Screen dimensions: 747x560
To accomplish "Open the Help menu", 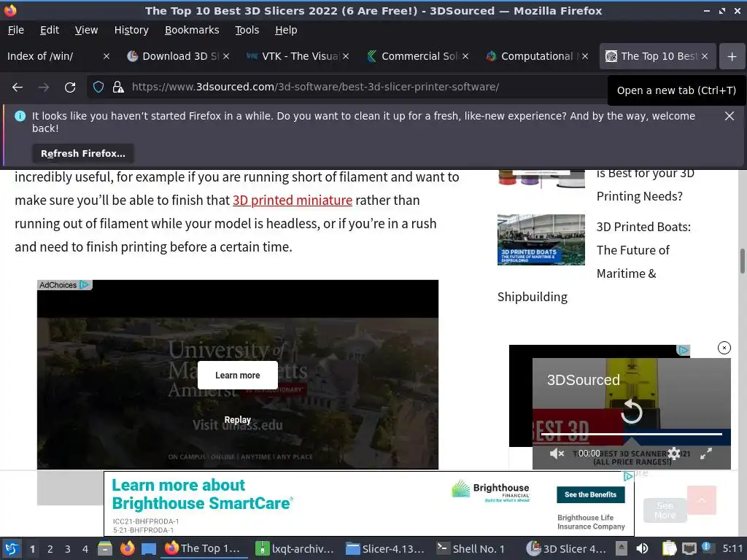I will click(286, 30).
